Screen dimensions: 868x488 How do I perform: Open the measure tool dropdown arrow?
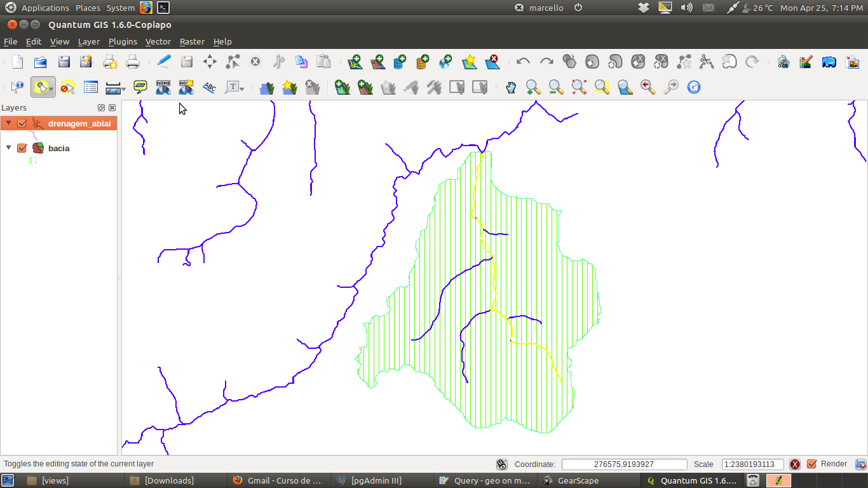click(x=123, y=88)
